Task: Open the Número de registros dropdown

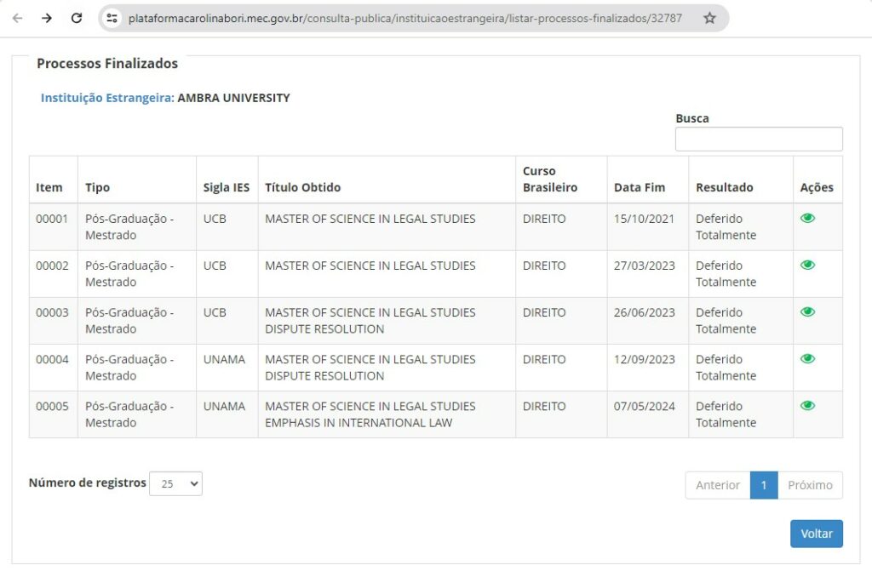Action: tap(175, 483)
